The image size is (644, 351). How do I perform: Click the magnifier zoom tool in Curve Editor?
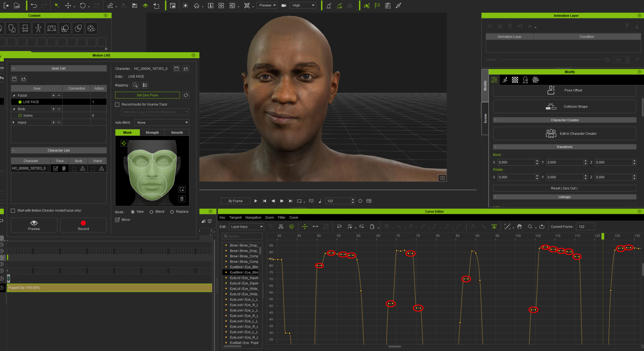coord(530,227)
